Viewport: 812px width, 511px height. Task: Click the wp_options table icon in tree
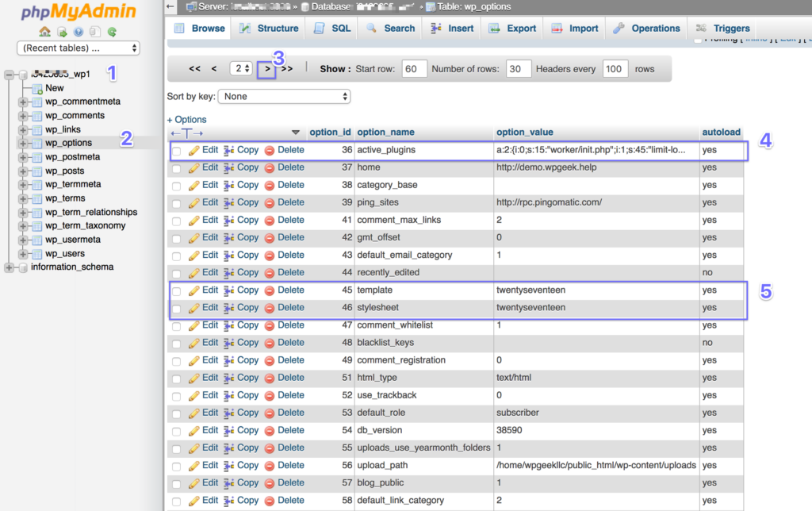(x=36, y=144)
